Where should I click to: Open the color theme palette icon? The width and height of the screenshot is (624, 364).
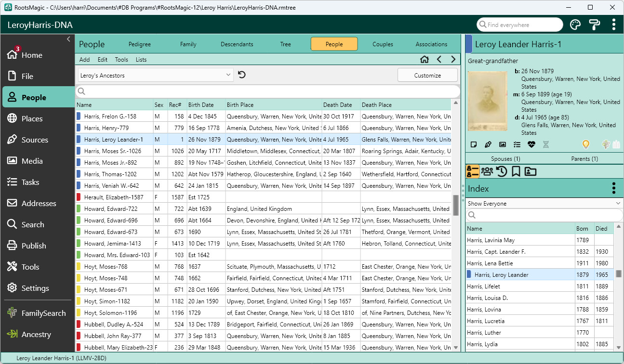tap(575, 25)
